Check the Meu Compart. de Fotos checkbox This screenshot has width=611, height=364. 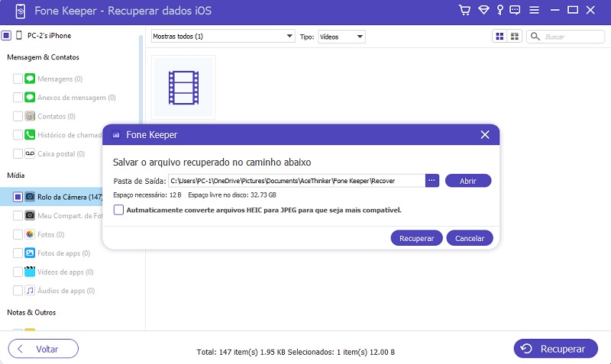pyautogui.click(x=18, y=216)
